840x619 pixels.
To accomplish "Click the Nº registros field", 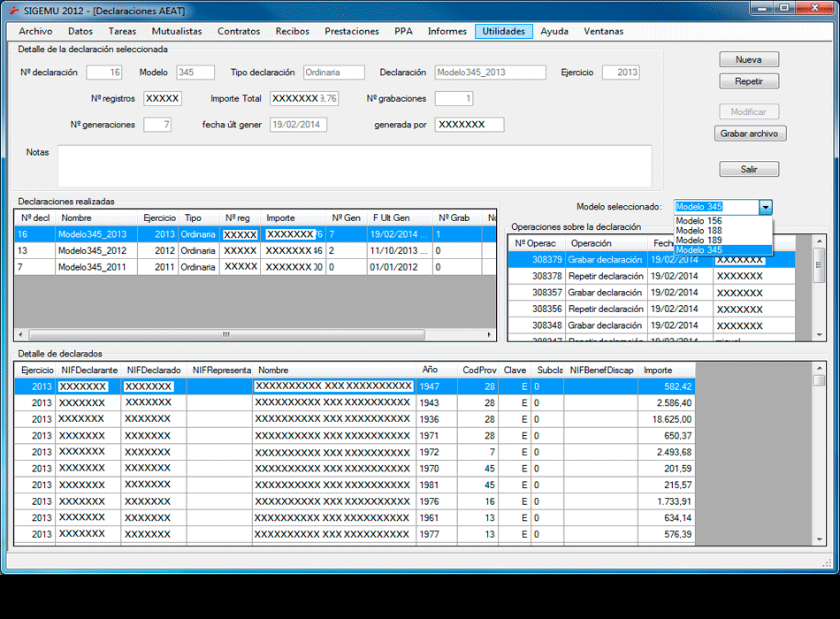I will 163,99.
